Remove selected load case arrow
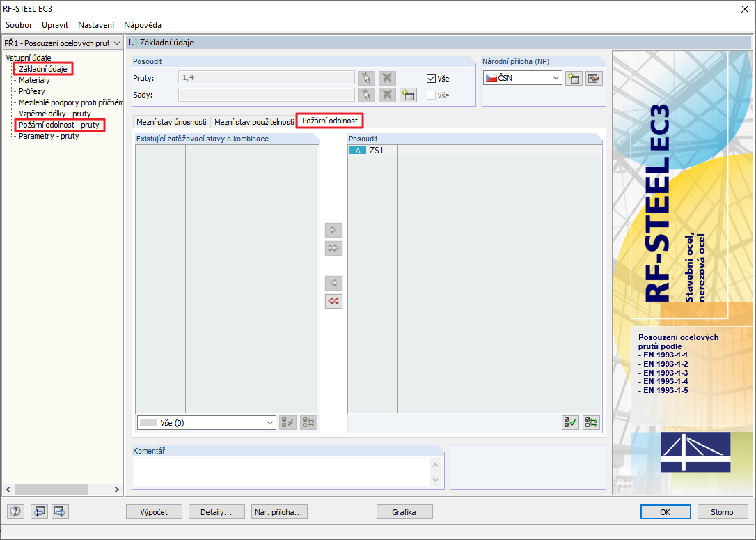Image resolution: width=756 pixels, height=540 pixels. 333,283
